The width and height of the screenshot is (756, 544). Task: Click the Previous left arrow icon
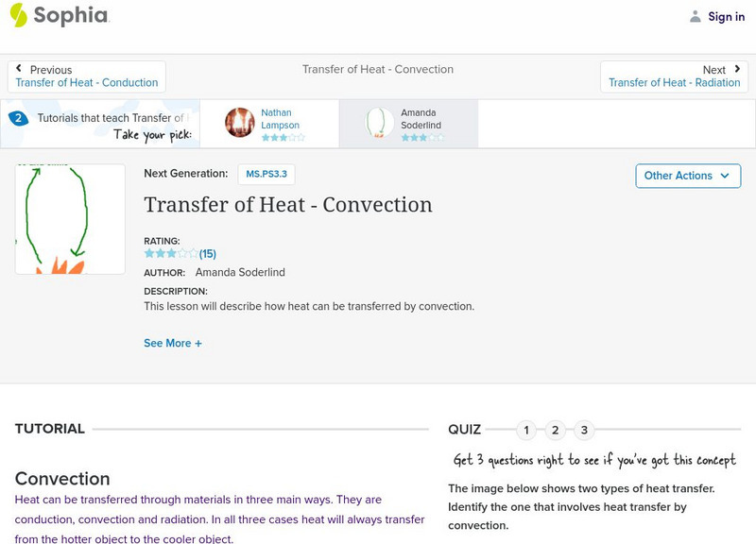click(20, 69)
